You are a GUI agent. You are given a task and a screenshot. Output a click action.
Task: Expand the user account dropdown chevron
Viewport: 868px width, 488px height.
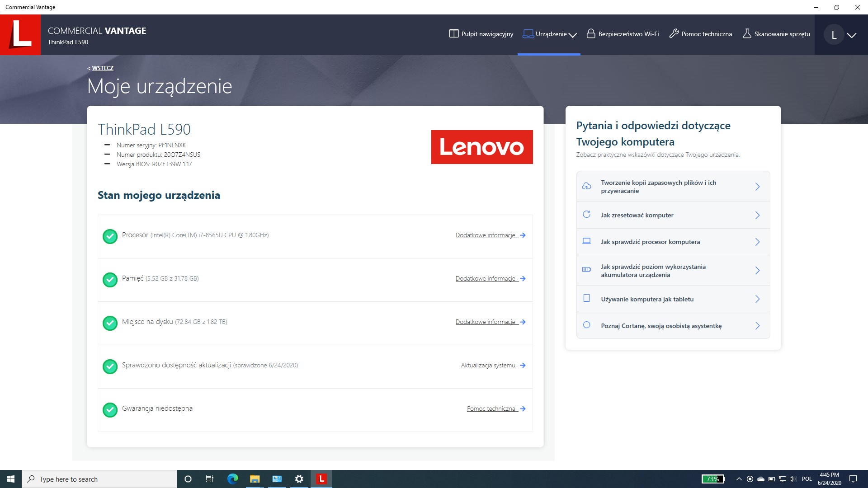tap(852, 35)
